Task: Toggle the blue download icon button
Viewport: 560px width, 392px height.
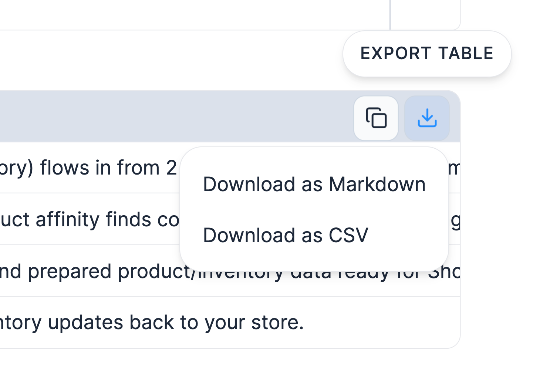Action: coord(427,118)
